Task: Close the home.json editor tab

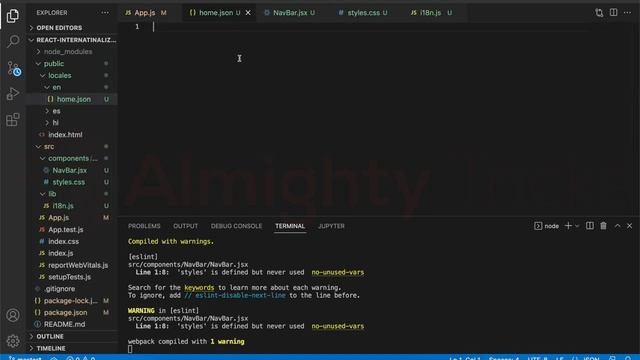Action: pos(248,13)
